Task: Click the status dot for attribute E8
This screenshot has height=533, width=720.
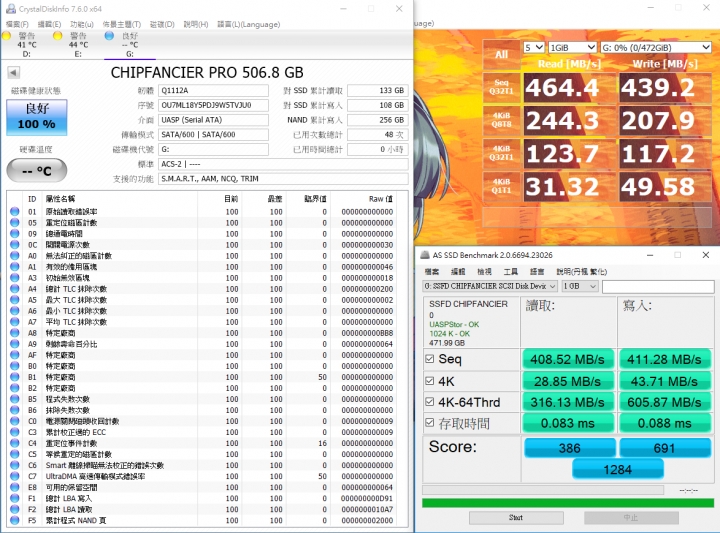Action: [x=15, y=487]
